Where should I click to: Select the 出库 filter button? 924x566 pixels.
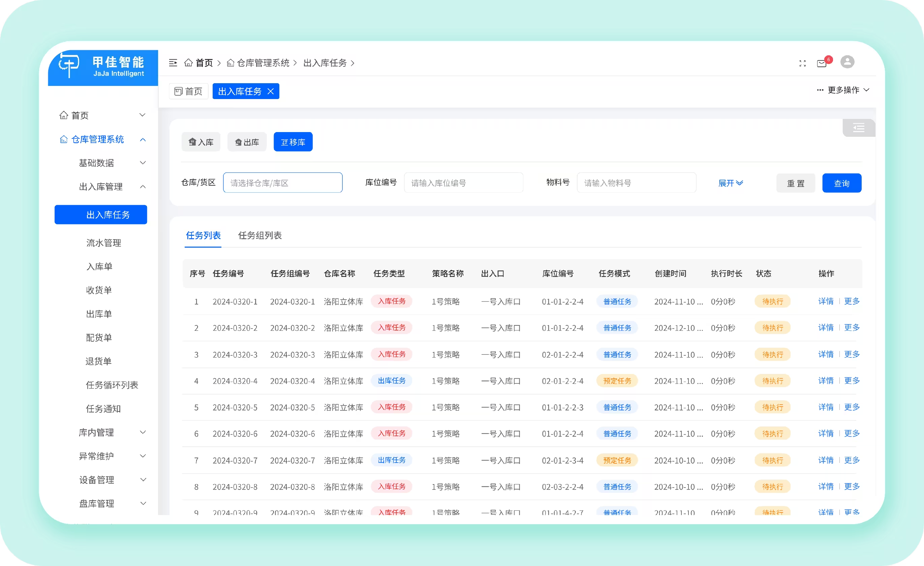(x=247, y=142)
